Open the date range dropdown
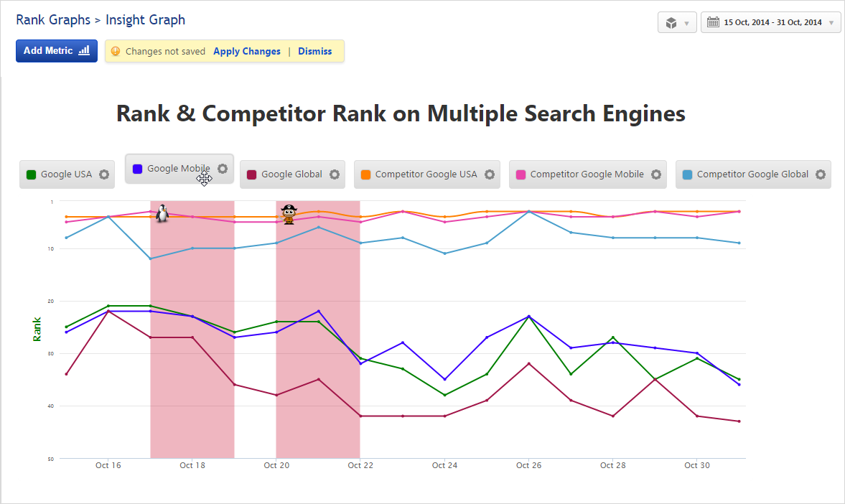Image resolution: width=845 pixels, height=504 pixels. tap(770, 22)
